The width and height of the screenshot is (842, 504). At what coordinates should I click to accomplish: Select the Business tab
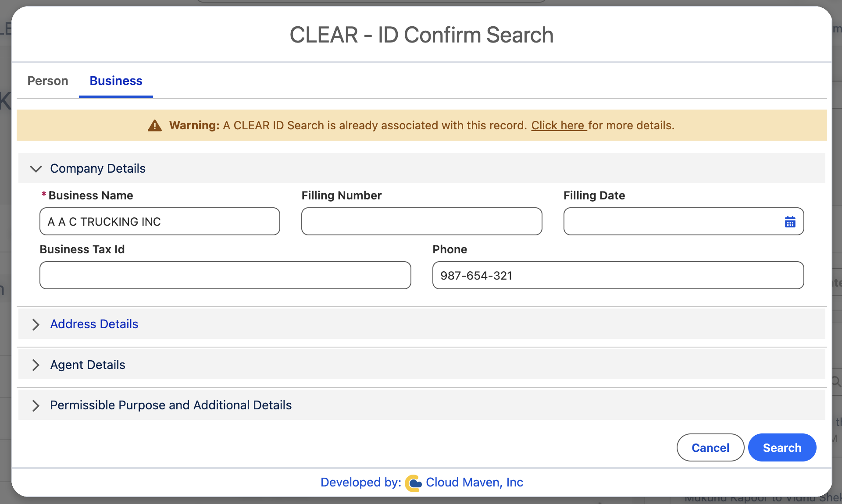pyautogui.click(x=116, y=81)
